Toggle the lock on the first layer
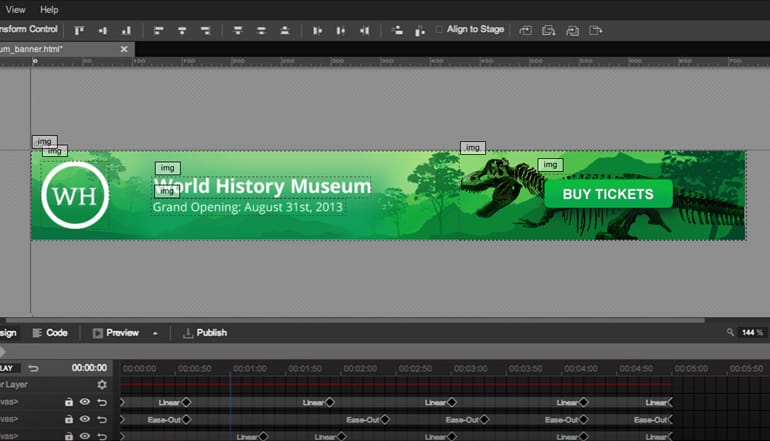This screenshot has width=770, height=441. [x=69, y=402]
